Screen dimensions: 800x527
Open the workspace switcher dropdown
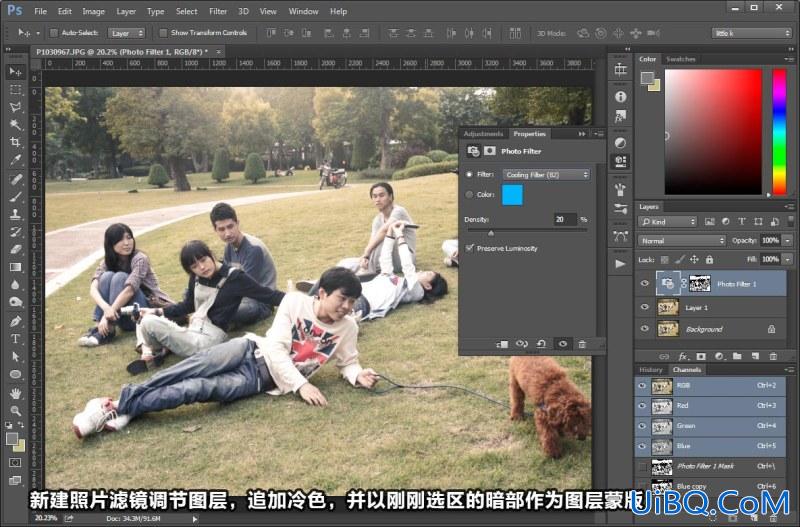point(752,33)
